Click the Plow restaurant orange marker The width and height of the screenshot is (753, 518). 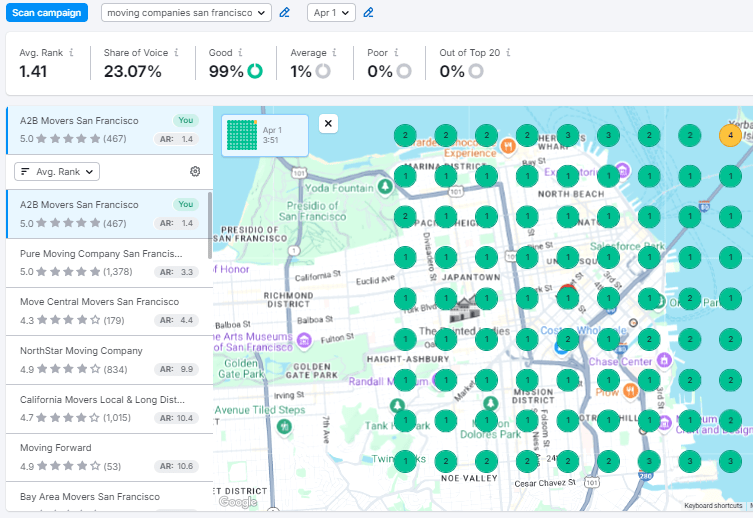point(631,390)
